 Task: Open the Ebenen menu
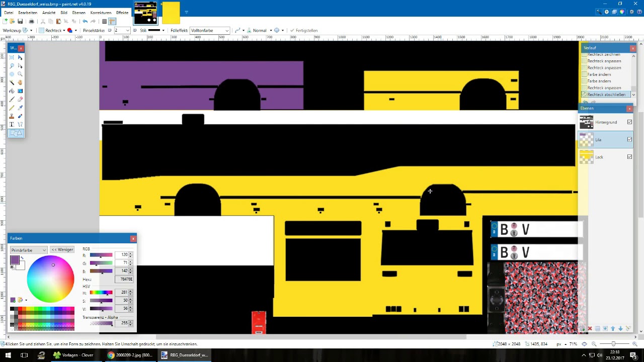coord(78,13)
